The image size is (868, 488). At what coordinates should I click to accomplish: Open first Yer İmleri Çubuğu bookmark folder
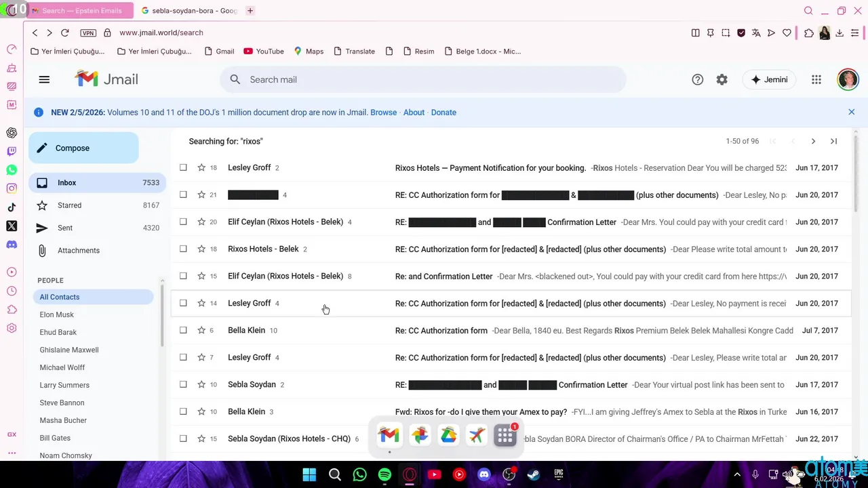[68, 51]
